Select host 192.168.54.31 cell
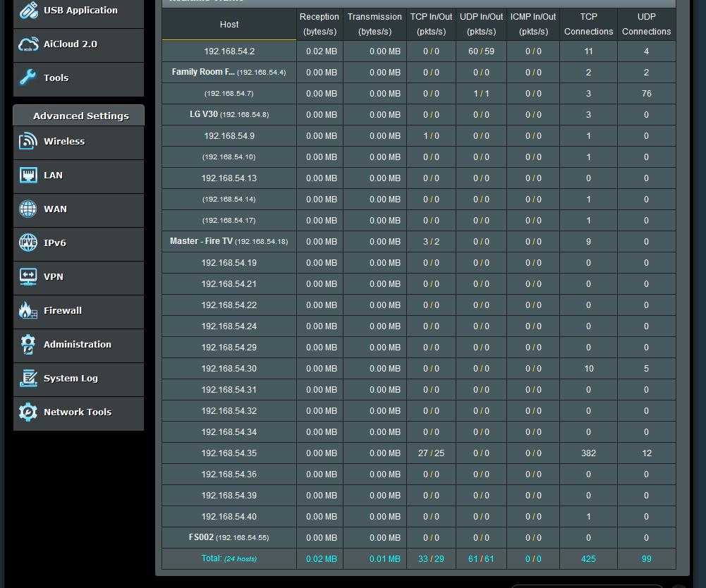The width and height of the screenshot is (706, 588). [x=229, y=389]
